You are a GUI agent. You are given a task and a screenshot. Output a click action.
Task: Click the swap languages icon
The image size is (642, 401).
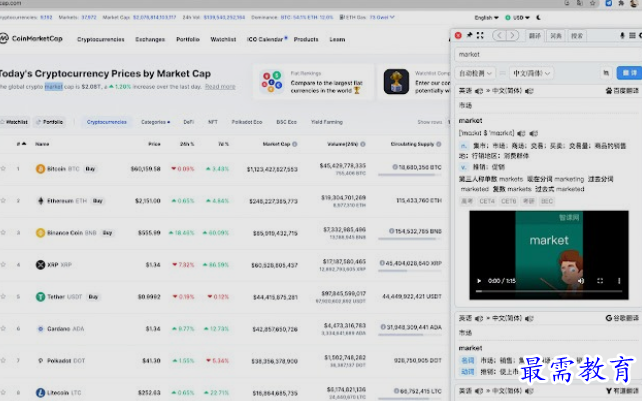tap(502, 73)
